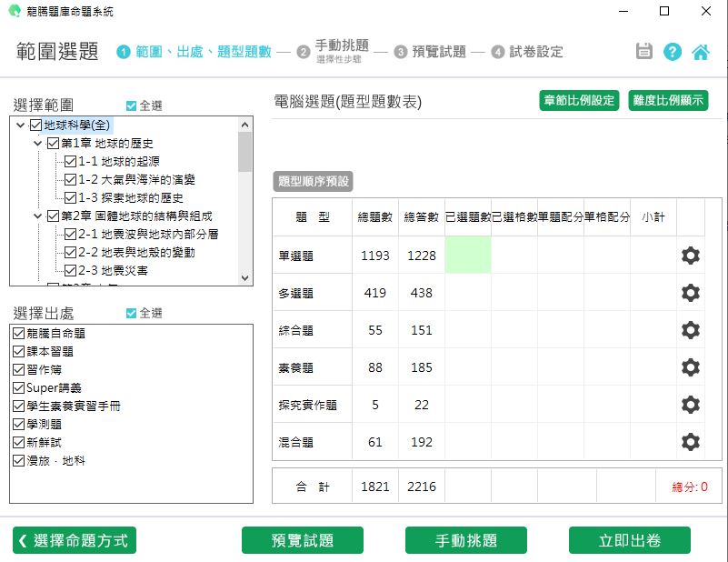Open settings gear for 多選題 row
Screen dimensions: 728x562
(691, 293)
